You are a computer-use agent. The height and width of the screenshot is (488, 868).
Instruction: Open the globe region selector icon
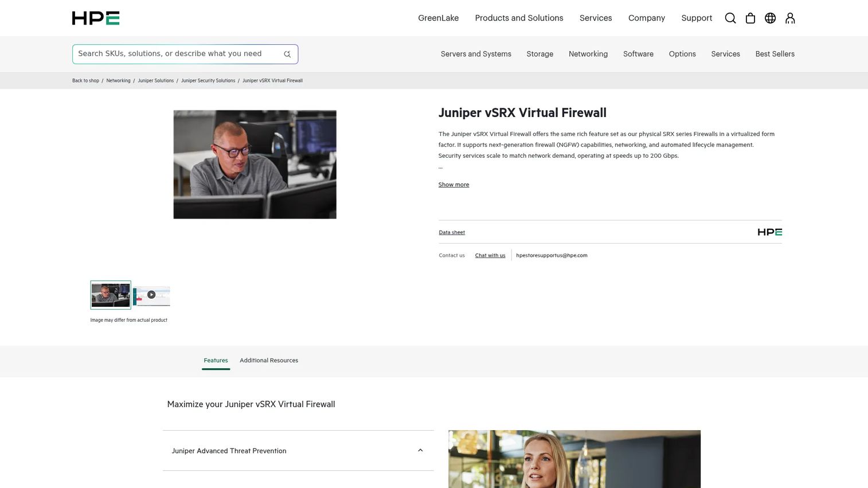(x=771, y=18)
